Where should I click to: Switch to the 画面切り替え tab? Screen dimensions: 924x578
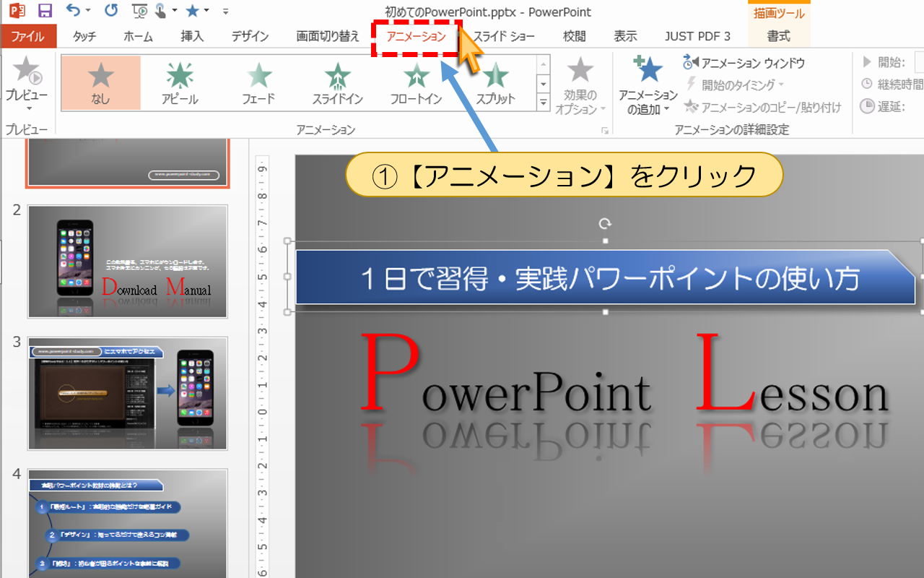point(328,36)
